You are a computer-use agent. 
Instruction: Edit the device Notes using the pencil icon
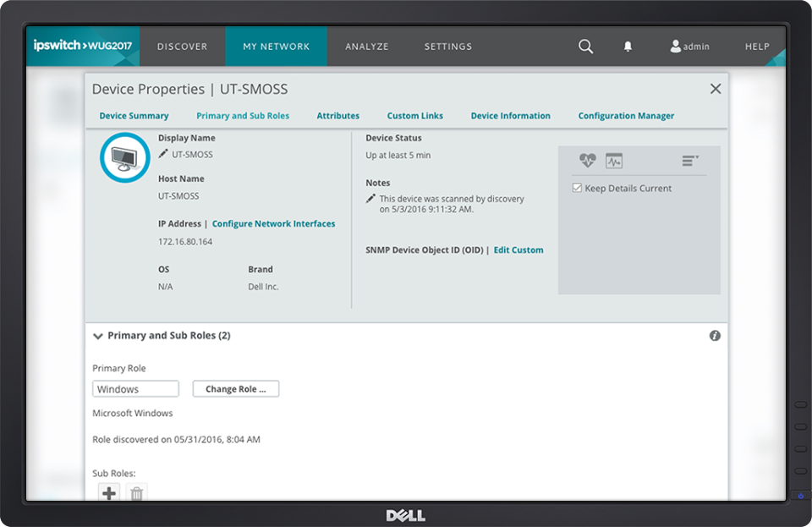coord(370,198)
